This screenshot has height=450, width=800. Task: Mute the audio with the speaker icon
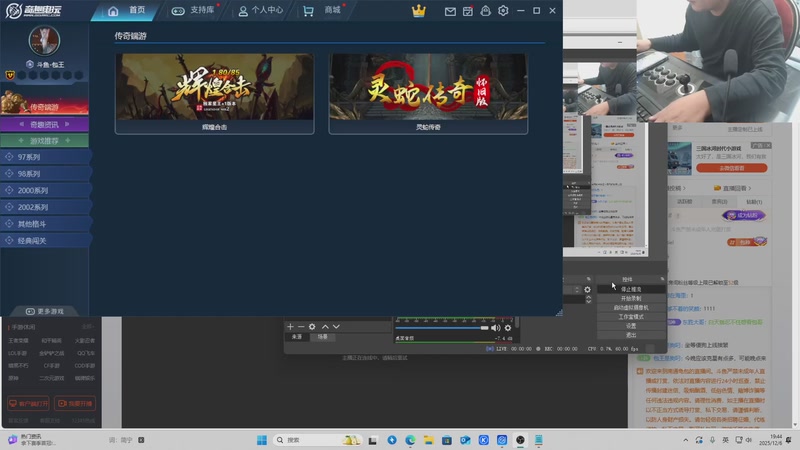point(495,328)
